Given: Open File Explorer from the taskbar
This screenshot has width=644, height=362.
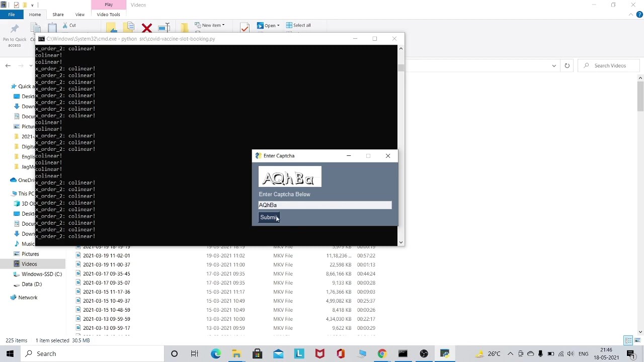Looking at the screenshot, I should pyautogui.click(x=236, y=354).
